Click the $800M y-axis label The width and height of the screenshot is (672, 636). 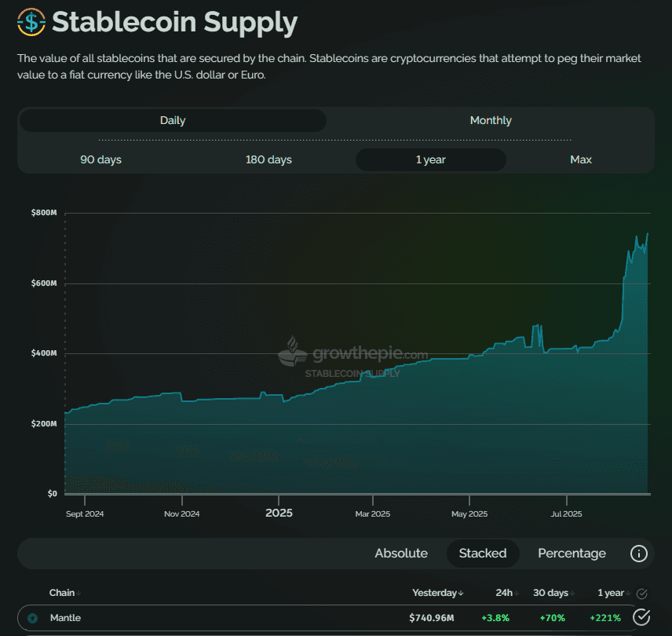(x=44, y=213)
